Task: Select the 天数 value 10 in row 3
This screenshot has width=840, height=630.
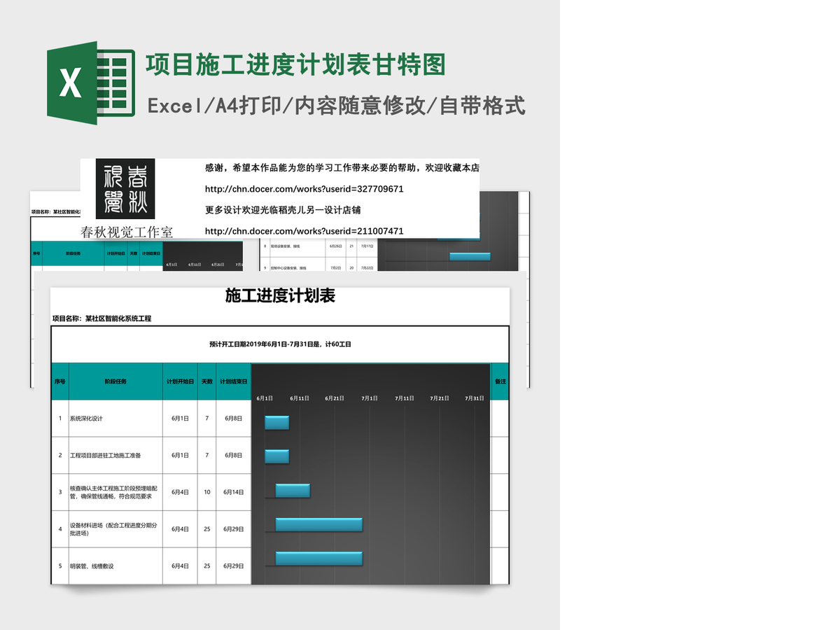Action: tap(206, 492)
